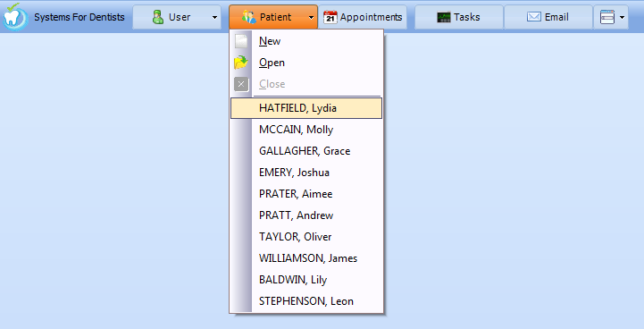Click the window layout icon after Email

(x=607, y=17)
